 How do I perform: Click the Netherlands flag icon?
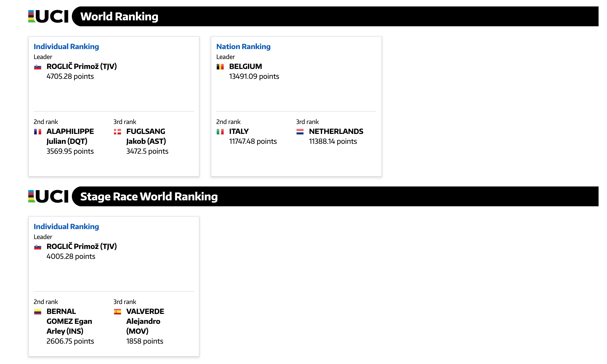pos(300,132)
